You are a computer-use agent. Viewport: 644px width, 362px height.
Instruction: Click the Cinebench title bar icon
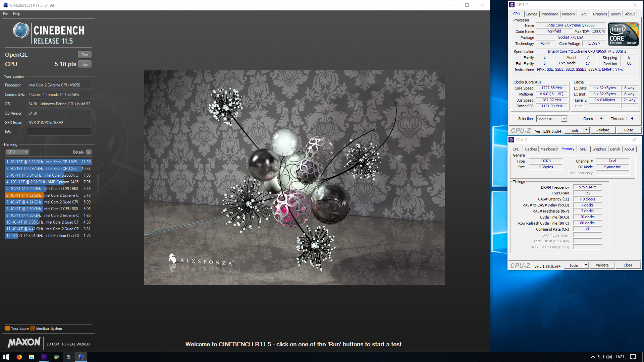5,5
